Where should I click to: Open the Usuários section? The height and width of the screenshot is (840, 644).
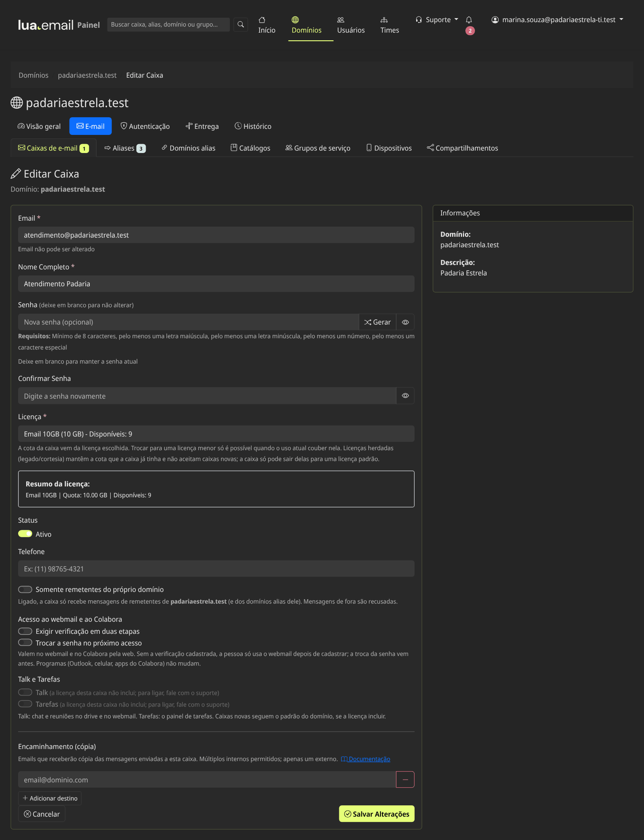pos(351,25)
